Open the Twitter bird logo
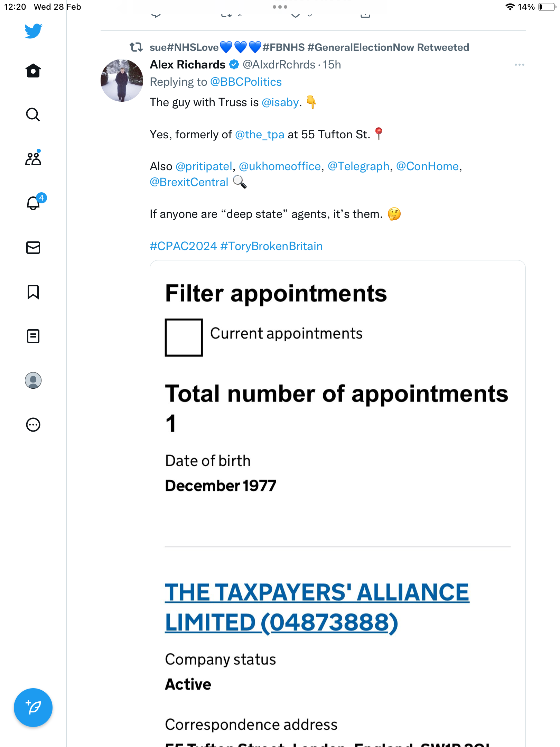 pyautogui.click(x=33, y=31)
